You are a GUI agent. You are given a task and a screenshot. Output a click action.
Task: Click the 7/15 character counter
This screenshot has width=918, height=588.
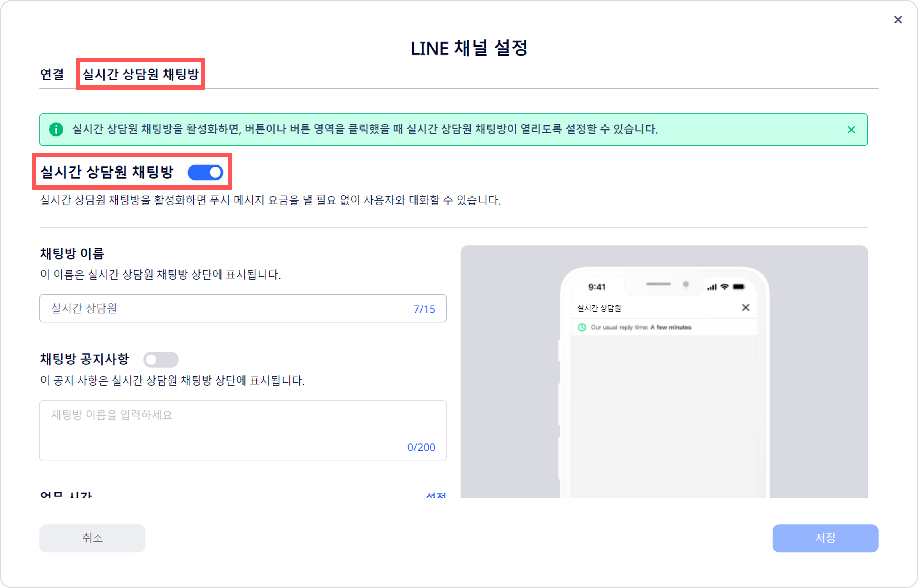coord(424,309)
